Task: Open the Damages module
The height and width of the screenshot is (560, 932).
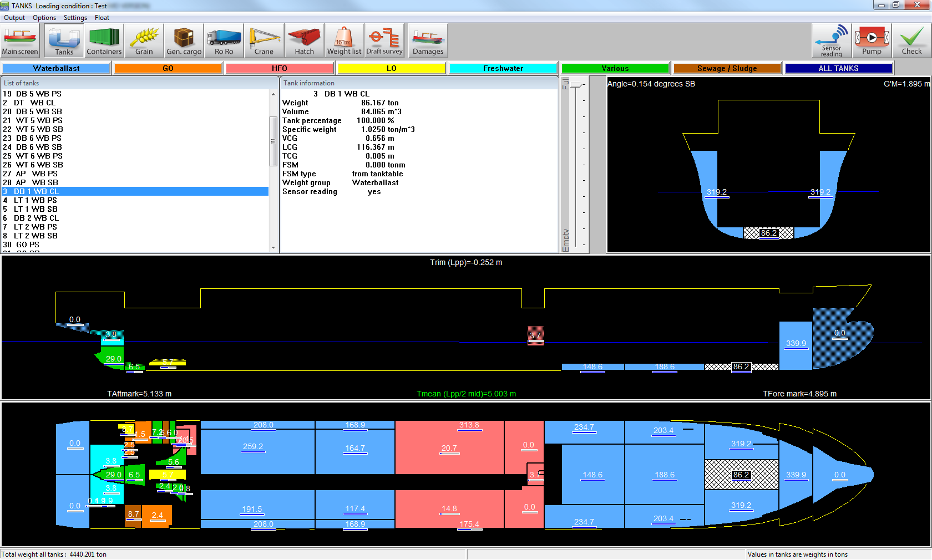Action: pyautogui.click(x=428, y=40)
